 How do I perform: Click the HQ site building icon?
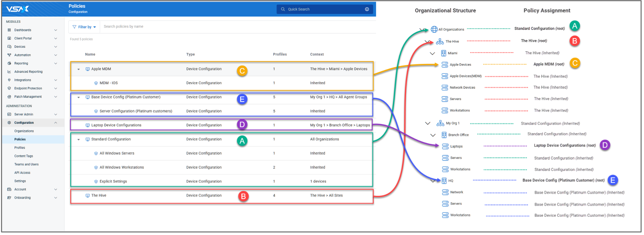[x=444, y=181]
